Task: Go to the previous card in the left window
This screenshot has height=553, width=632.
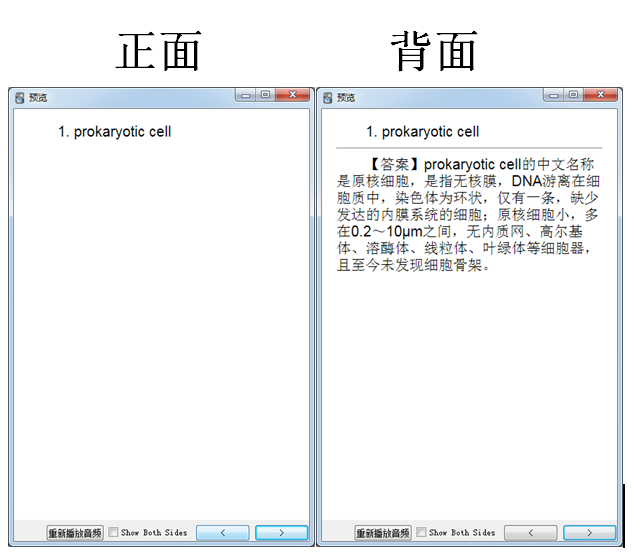Action: point(223,533)
